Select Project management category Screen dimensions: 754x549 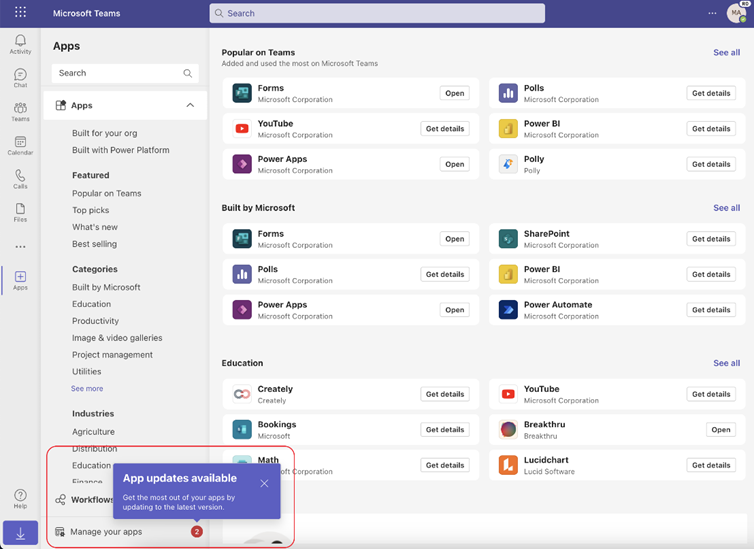pyautogui.click(x=112, y=355)
